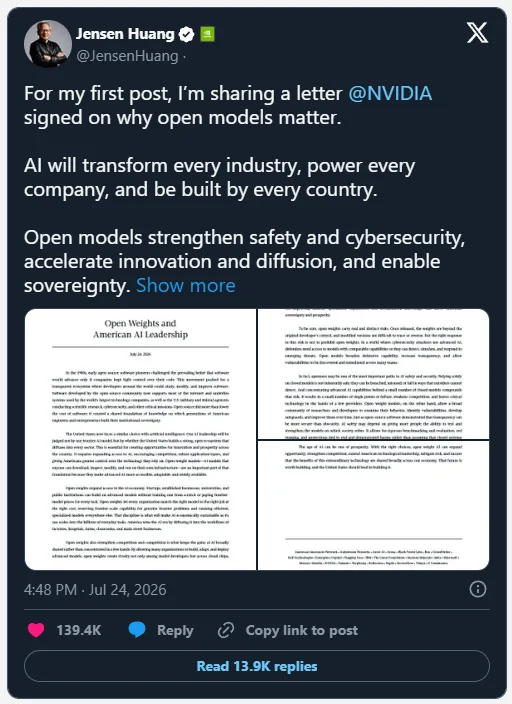Click the Reply label
512x704 pixels.
175,630
